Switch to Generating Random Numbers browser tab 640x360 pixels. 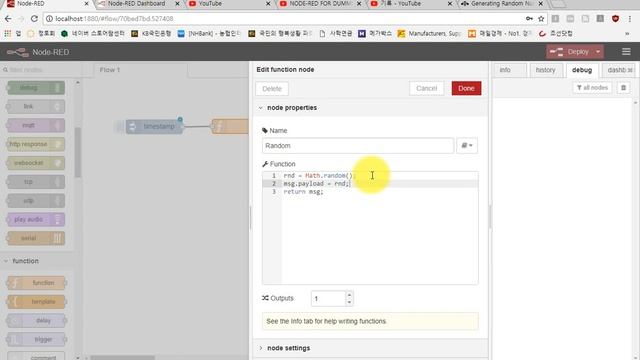tap(502, 4)
